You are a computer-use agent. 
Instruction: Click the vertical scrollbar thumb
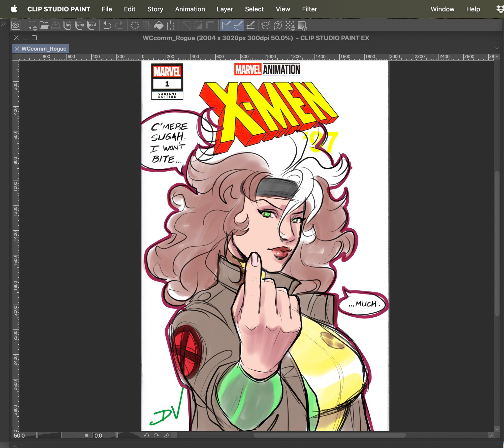pos(497,243)
